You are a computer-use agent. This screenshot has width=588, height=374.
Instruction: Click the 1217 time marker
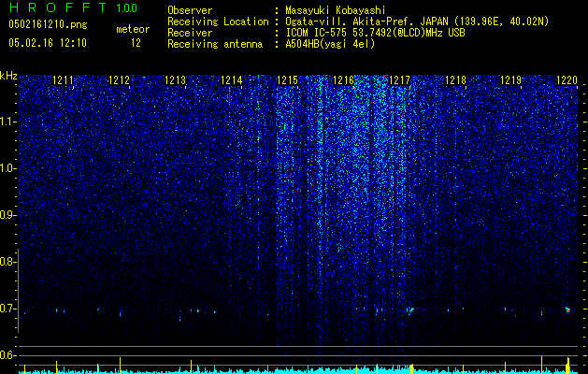pos(399,80)
